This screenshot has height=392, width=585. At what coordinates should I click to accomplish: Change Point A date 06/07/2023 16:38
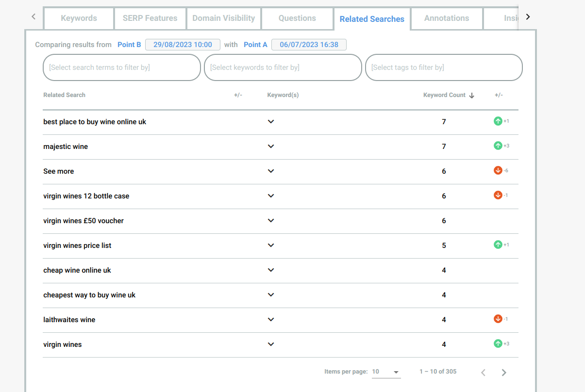coord(309,45)
